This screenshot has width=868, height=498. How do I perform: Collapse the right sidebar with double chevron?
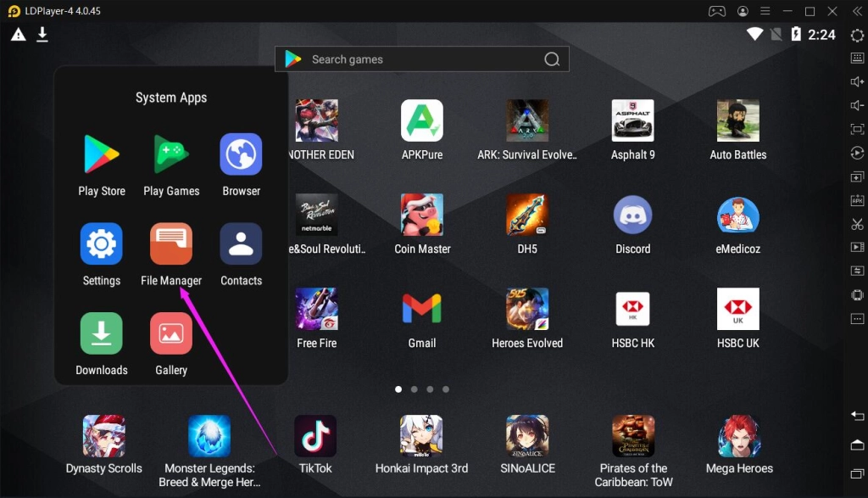coord(857,11)
